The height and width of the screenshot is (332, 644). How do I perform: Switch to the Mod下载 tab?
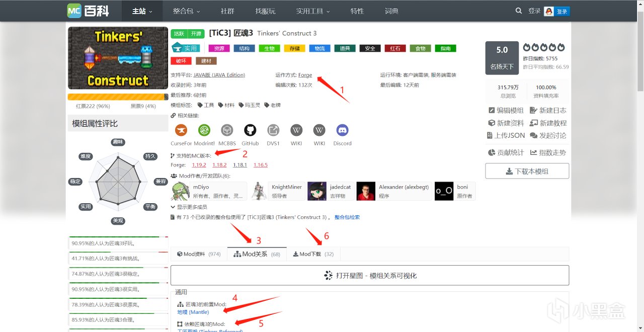click(x=313, y=254)
